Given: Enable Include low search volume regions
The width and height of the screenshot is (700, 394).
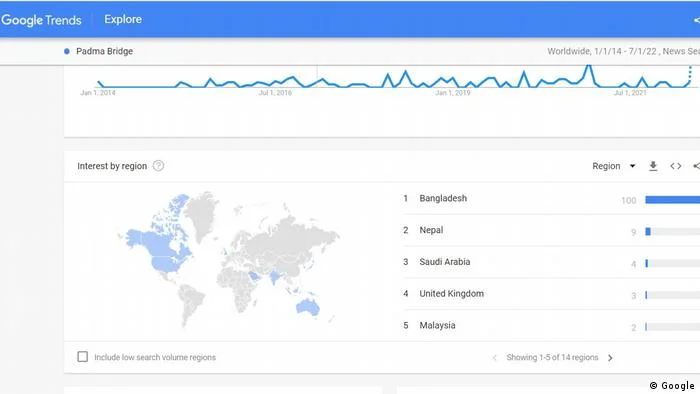Looking at the screenshot, I should tap(83, 357).
